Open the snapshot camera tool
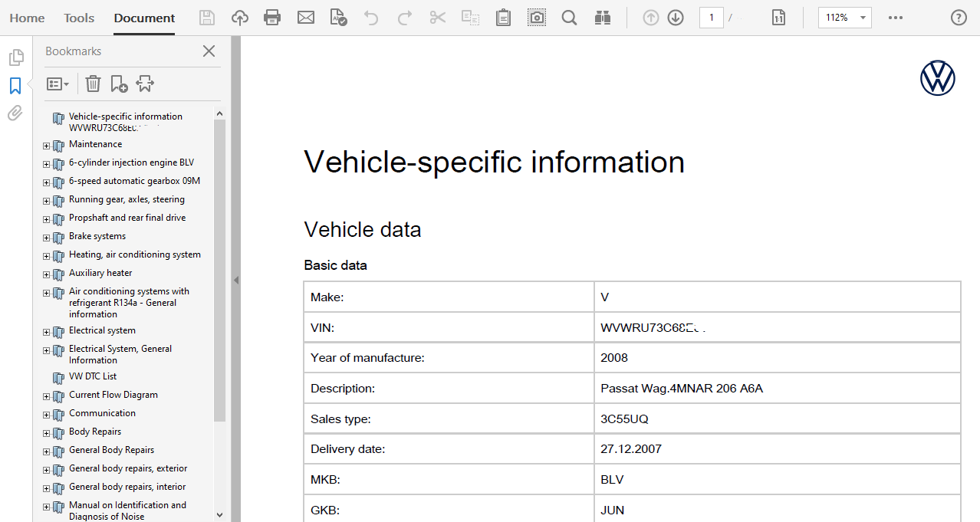This screenshot has width=980, height=522. coord(537,17)
